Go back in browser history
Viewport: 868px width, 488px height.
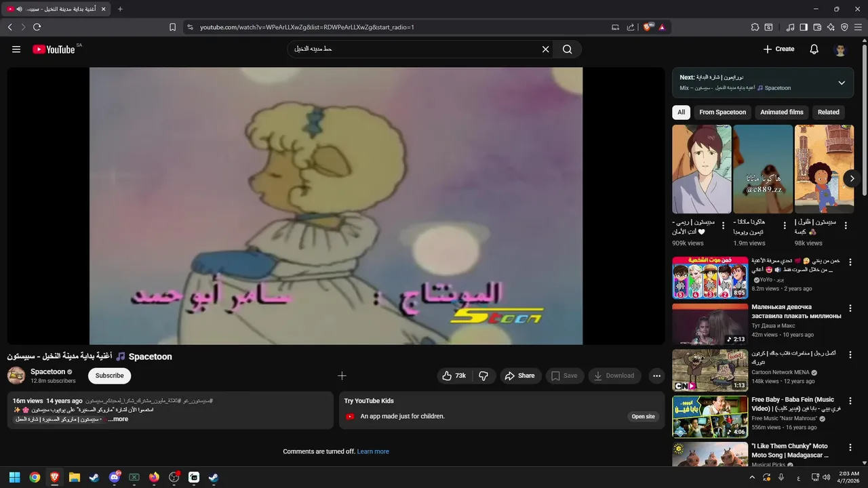[9, 27]
